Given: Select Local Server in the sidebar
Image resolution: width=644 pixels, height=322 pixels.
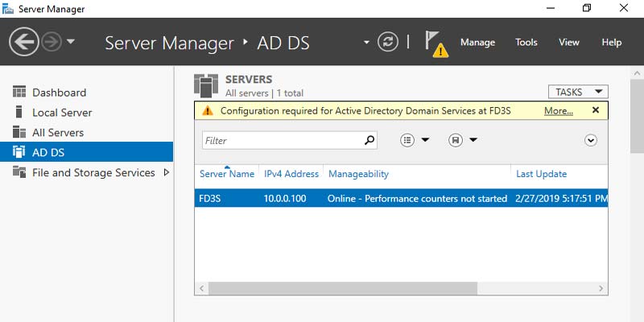Looking at the screenshot, I should point(62,113).
